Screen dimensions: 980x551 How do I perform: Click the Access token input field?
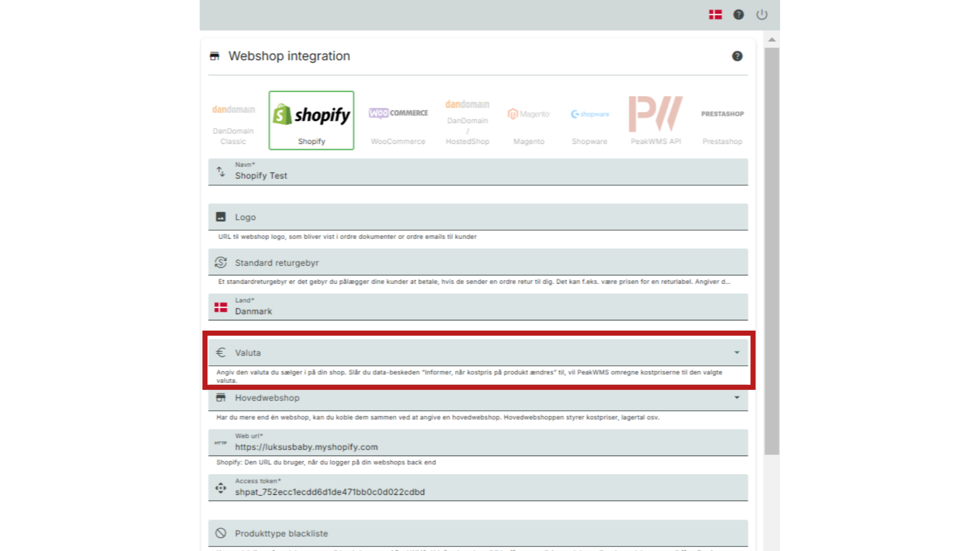pyautogui.click(x=478, y=488)
